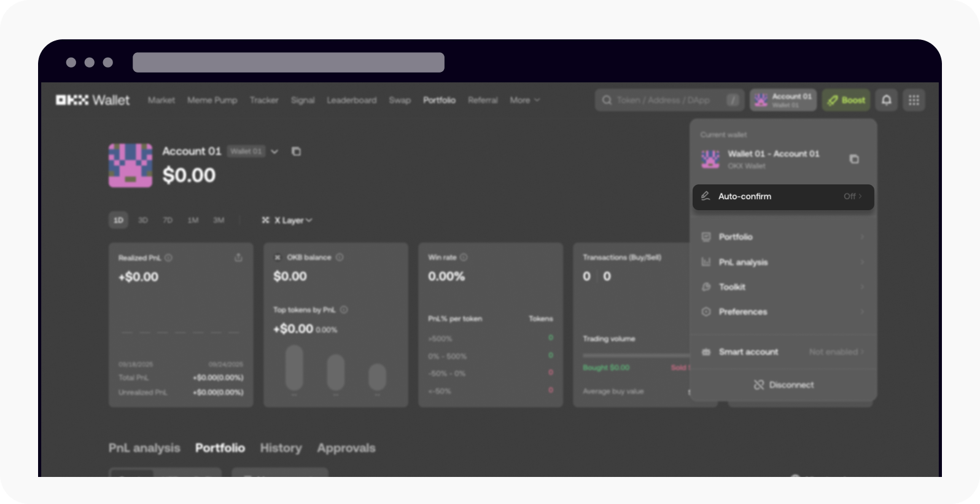The width and height of the screenshot is (980, 504).
Task: Open Meme Pump page
Action: [x=212, y=100]
